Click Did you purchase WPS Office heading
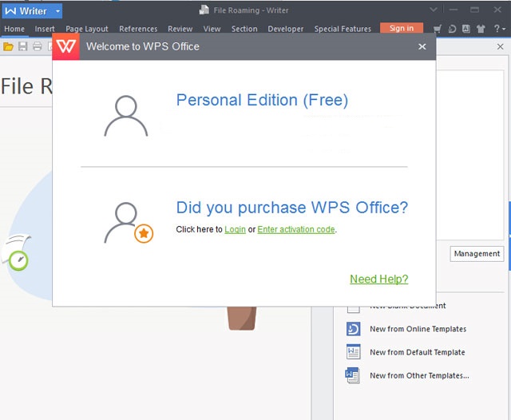 click(x=292, y=208)
